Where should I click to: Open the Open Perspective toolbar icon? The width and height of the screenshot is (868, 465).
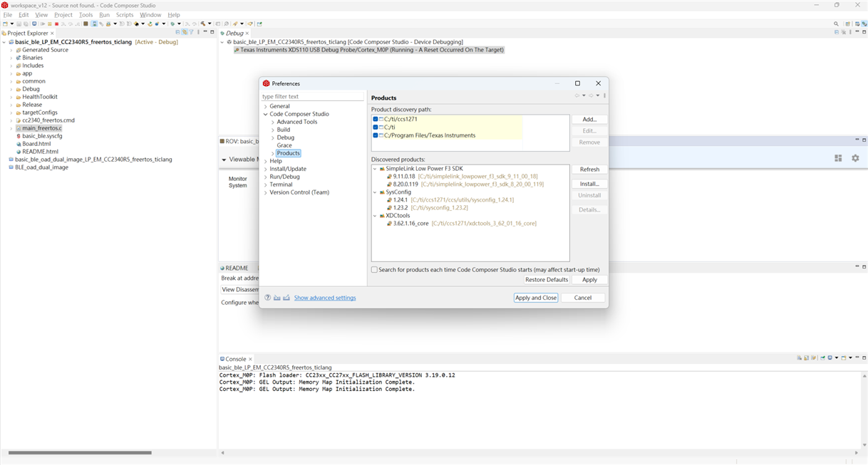(848, 23)
